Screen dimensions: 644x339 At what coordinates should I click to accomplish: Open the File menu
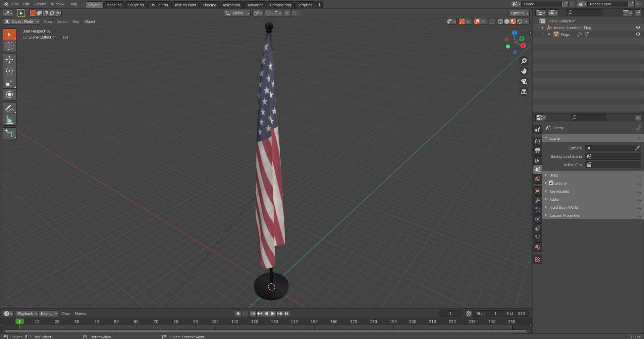coord(15,4)
